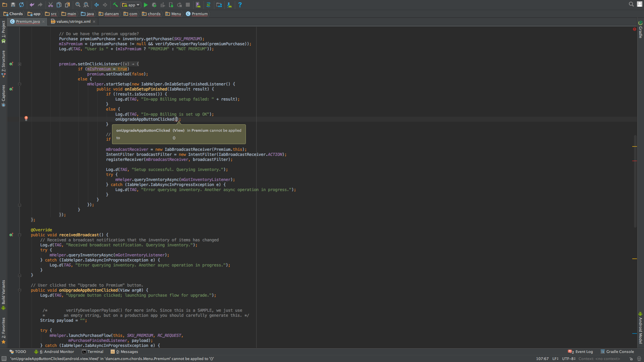Click the app breadcrumb folder
The width and height of the screenshot is (644, 362).
coord(34,14)
